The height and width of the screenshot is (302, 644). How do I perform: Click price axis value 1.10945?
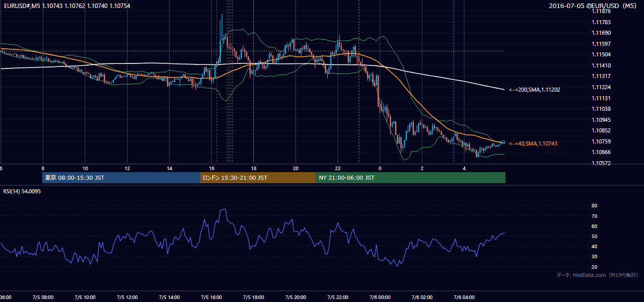click(x=602, y=120)
